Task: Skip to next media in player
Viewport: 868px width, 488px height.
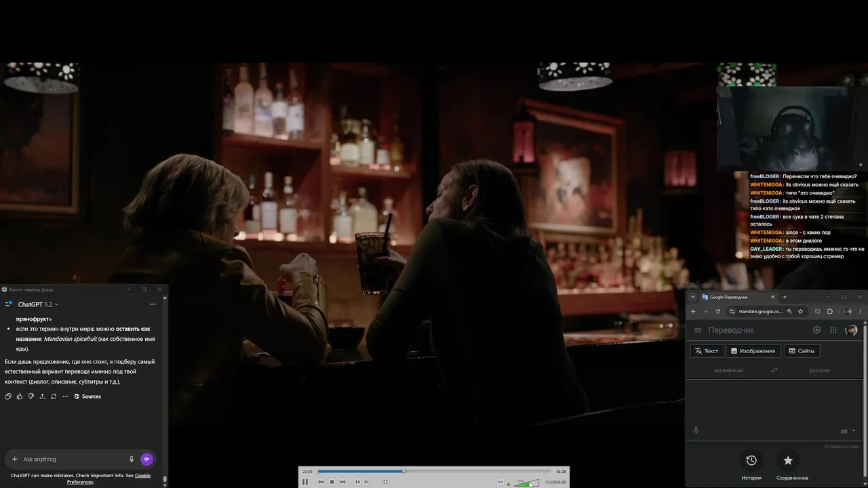Action: 342,482
